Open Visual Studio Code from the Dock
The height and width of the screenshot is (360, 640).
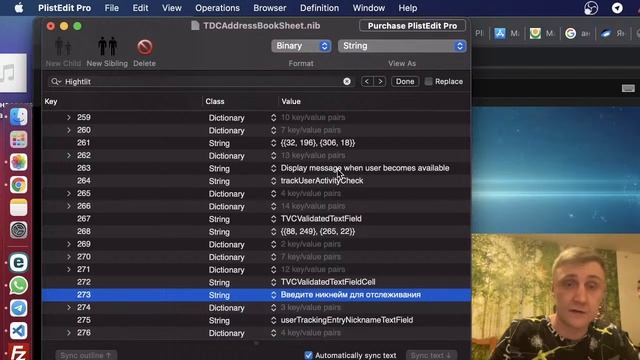pyautogui.click(x=18, y=331)
